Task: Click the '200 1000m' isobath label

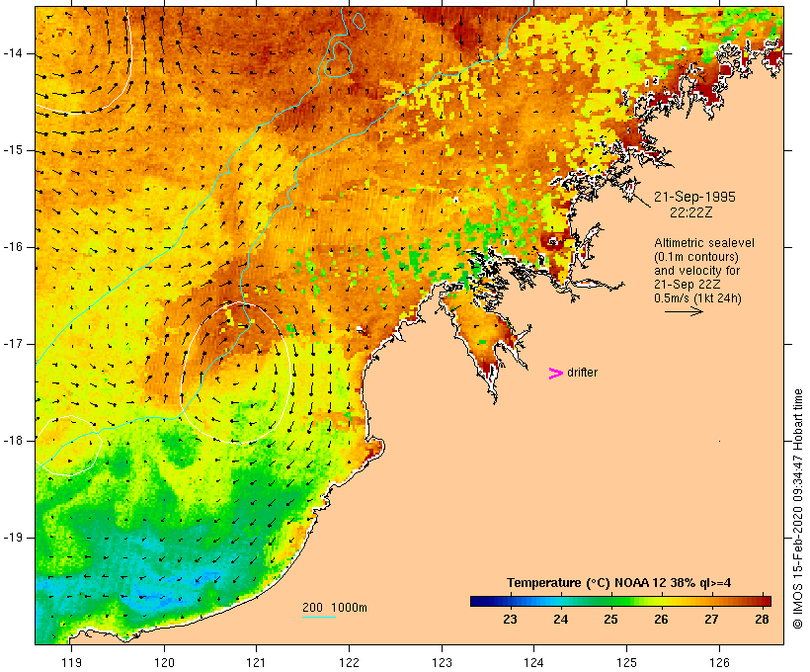Action: pos(335,608)
